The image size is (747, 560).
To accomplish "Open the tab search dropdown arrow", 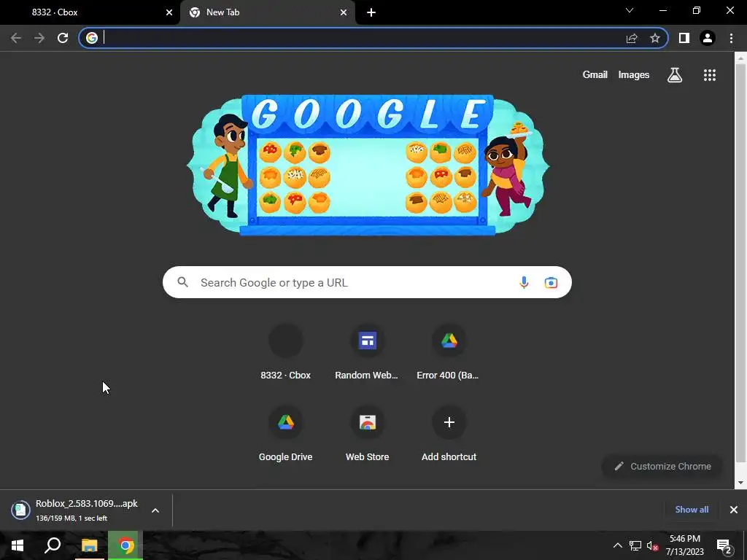I will click(630, 10).
